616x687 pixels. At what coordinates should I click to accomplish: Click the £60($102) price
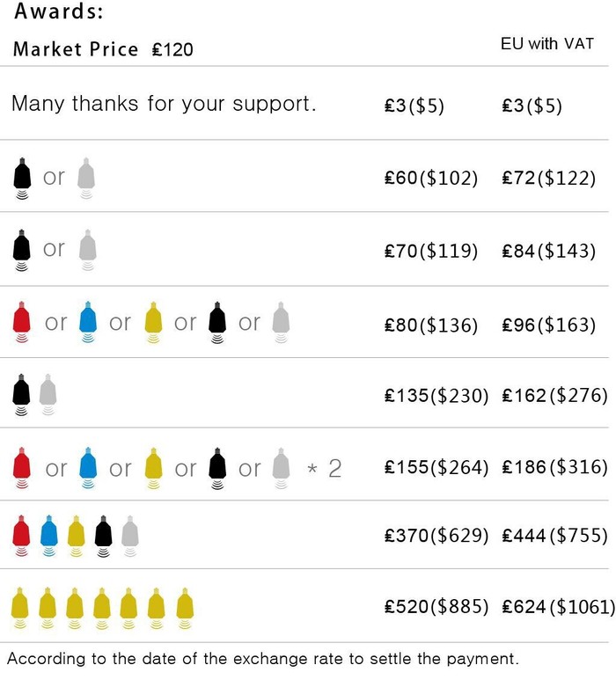pos(431,178)
